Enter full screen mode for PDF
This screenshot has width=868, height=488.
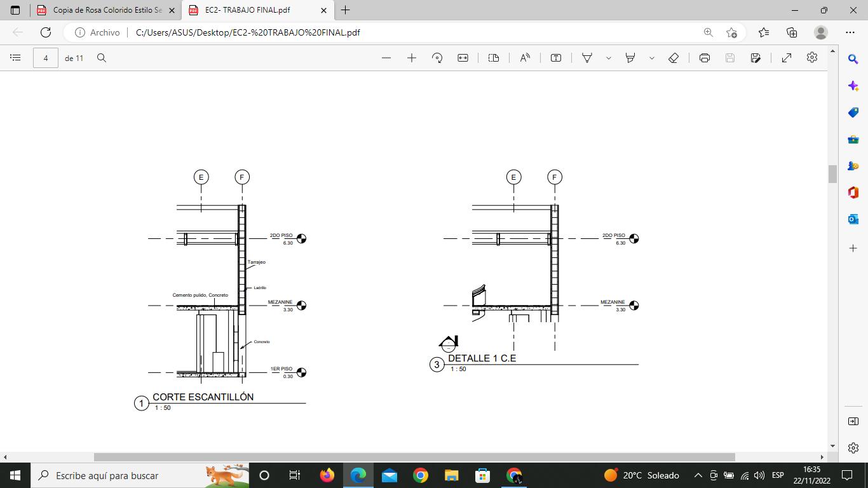coord(787,58)
